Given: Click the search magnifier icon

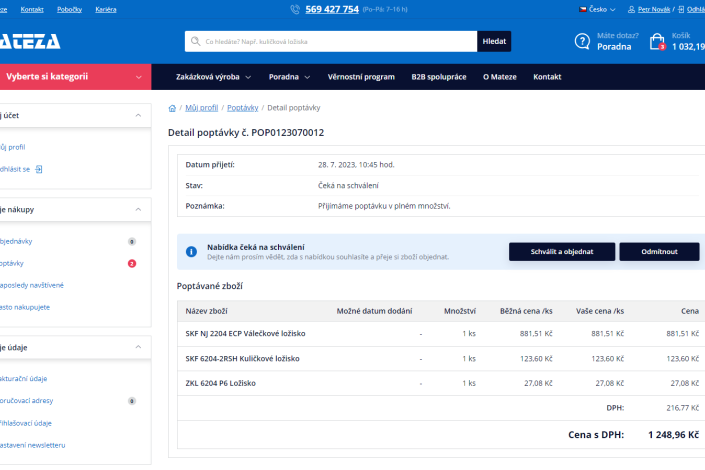Looking at the screenshot, I should pyautogui.click(x=196, y=41).
